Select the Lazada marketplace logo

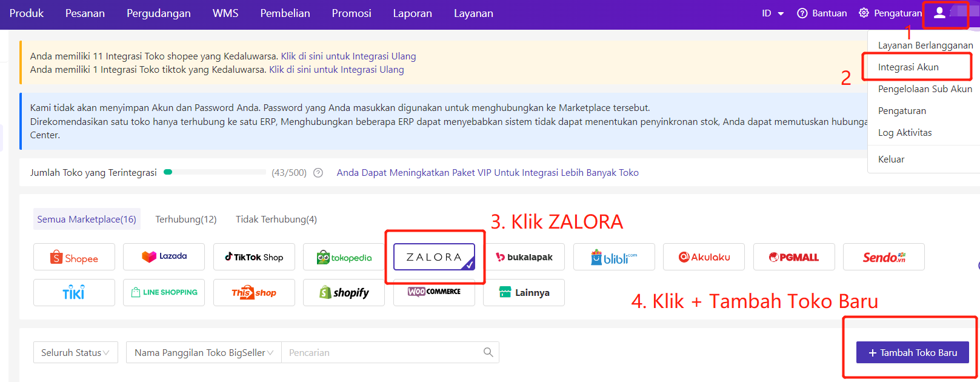coord(164,257)
